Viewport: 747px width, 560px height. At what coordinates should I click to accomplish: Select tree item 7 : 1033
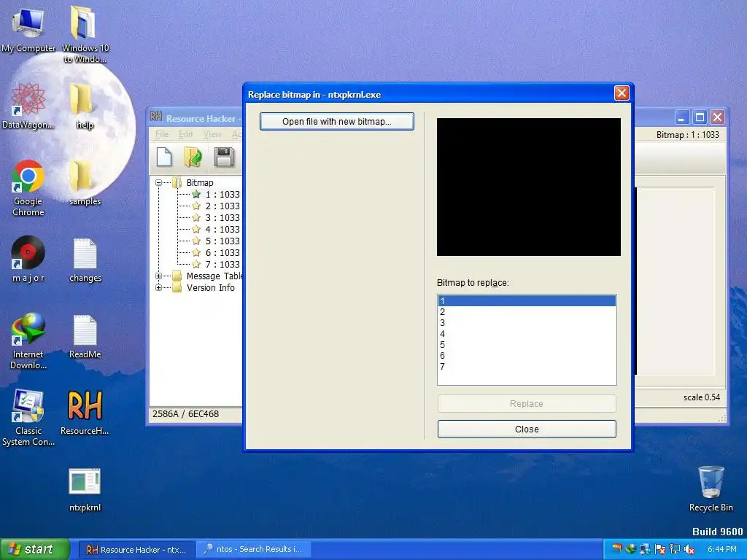[222, 264]
